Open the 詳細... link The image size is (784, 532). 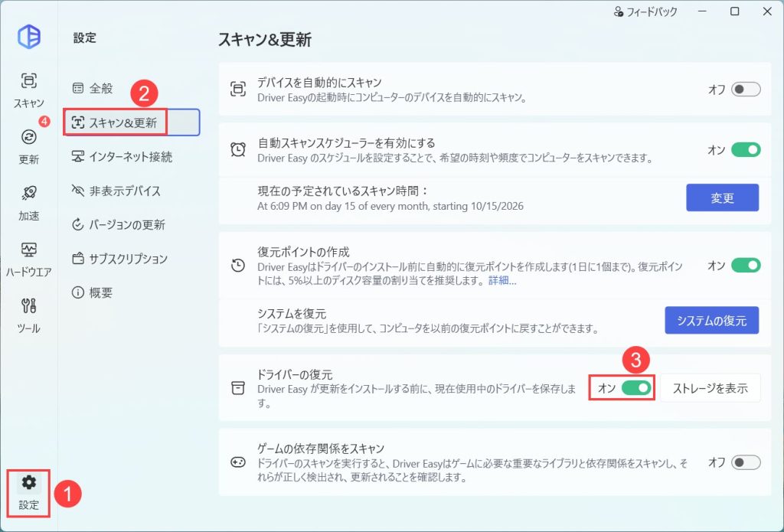(502, 280)
